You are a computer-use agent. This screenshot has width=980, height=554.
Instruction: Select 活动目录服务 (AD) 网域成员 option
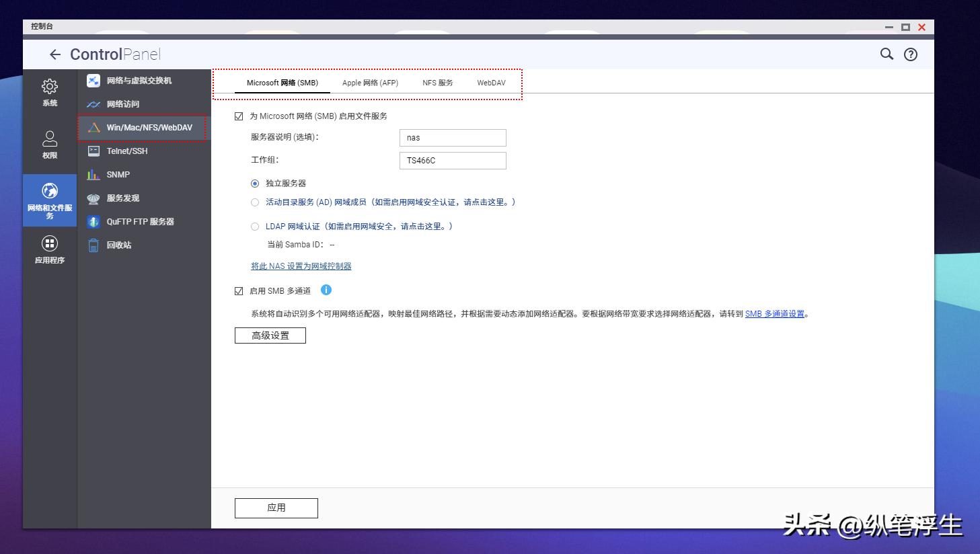tap(255, 202)
